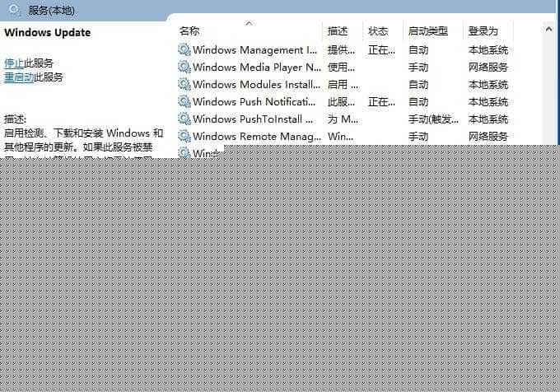Click the gear icon for Windows Modules Installer
This screenshot has width=560, height=392.
click(x=184, y=84)
